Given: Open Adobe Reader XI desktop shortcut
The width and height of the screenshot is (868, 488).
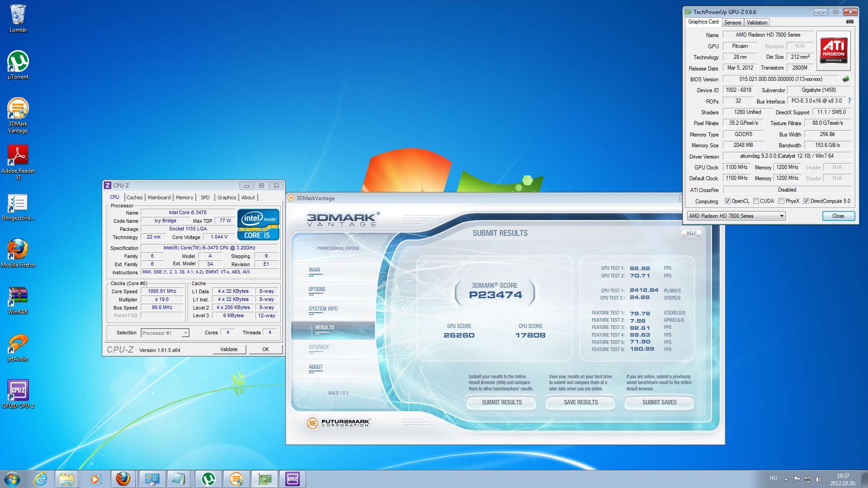Looking at the screenshot, I should (x=18, y=163).
